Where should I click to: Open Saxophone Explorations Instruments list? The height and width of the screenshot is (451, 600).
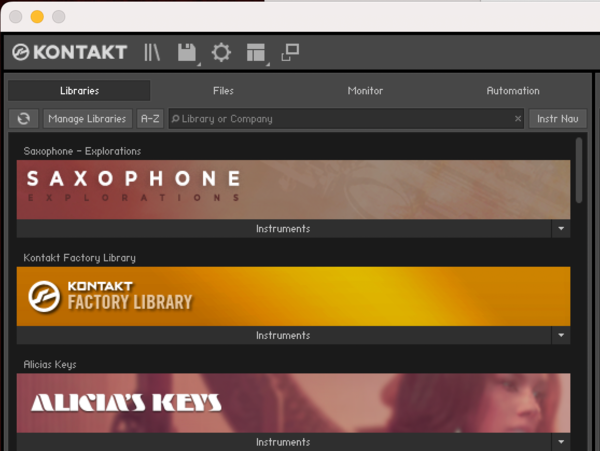pos(284,229)
